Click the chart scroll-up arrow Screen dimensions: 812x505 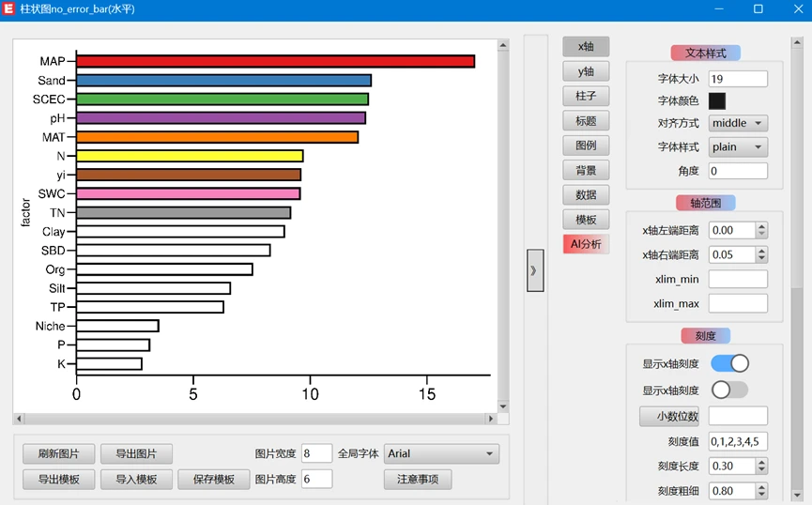pyautogui.click(x=503, y=44)
